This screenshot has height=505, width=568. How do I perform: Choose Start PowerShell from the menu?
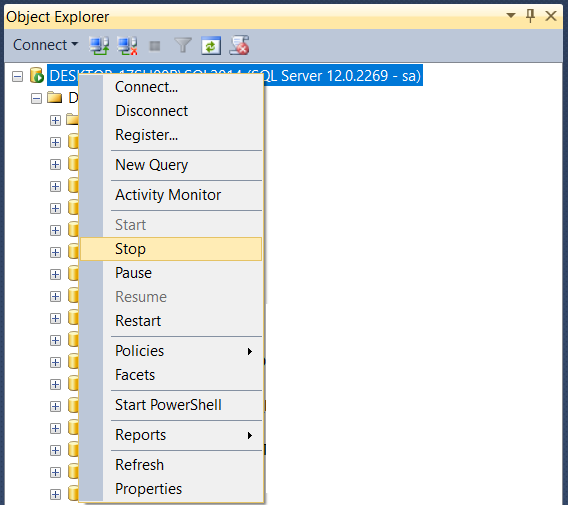(171, 405)
